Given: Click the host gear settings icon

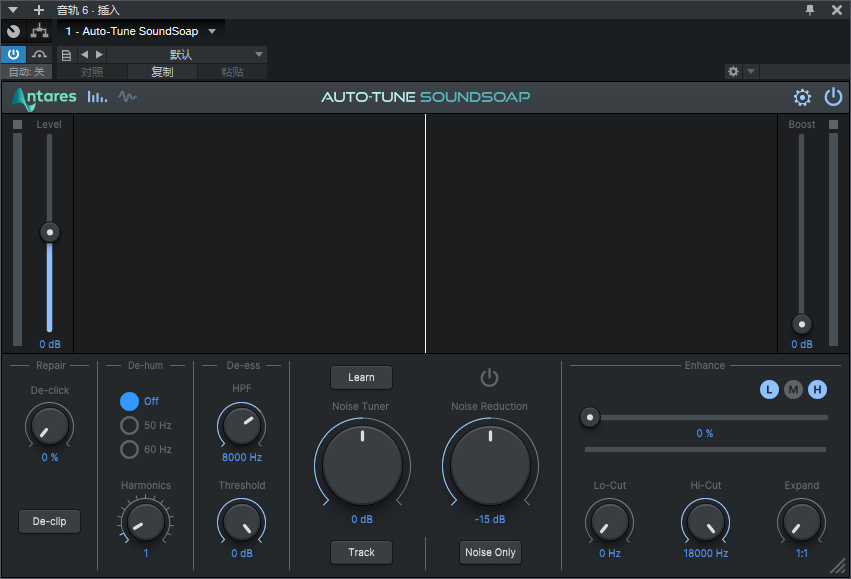Looking at the screenshot, I should tap(733, 71).
